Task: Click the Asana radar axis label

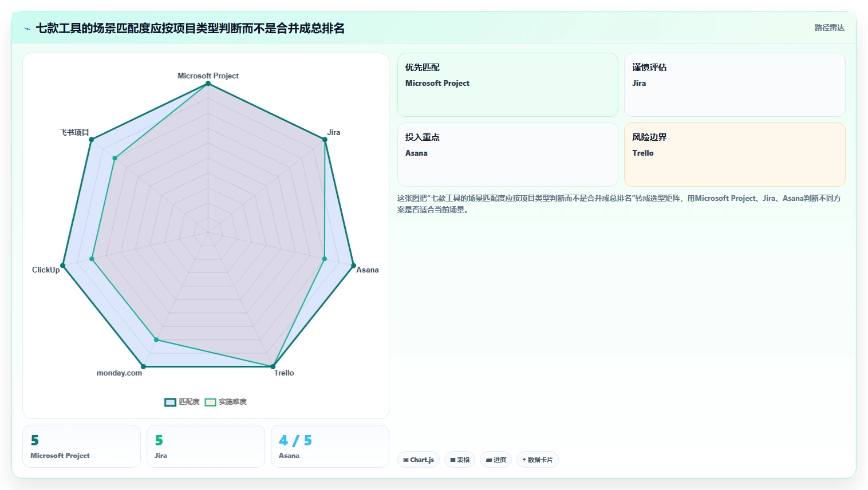Action: pyautogui.click(x=368, y=270)
